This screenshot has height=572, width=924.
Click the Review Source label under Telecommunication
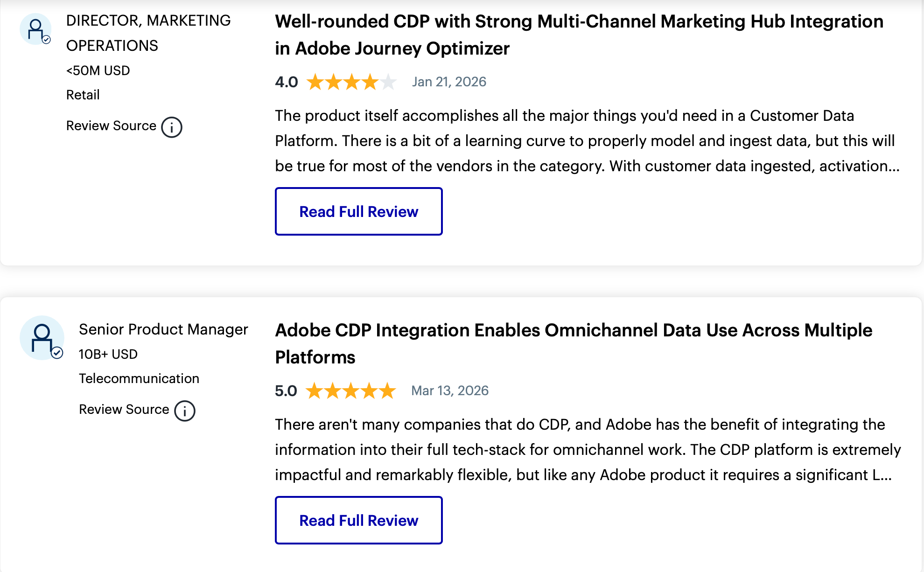pyautogui.click(x=124, y=410)
